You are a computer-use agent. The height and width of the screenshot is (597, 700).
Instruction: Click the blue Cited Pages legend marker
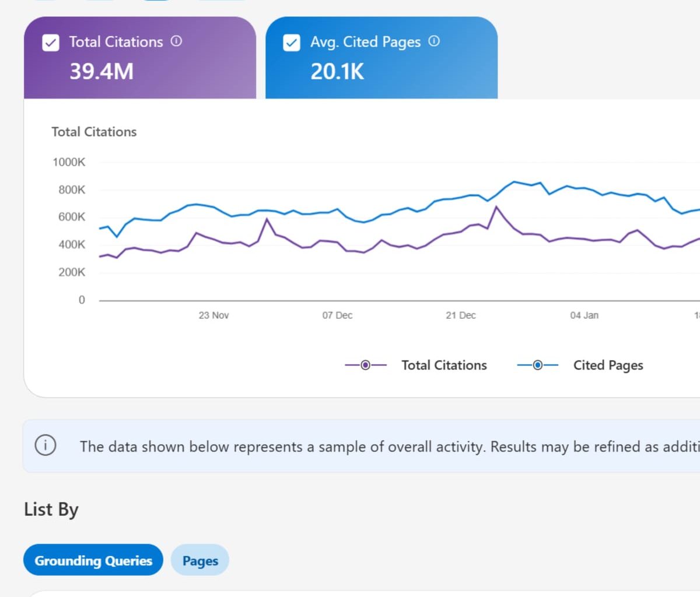pos(537,364)
